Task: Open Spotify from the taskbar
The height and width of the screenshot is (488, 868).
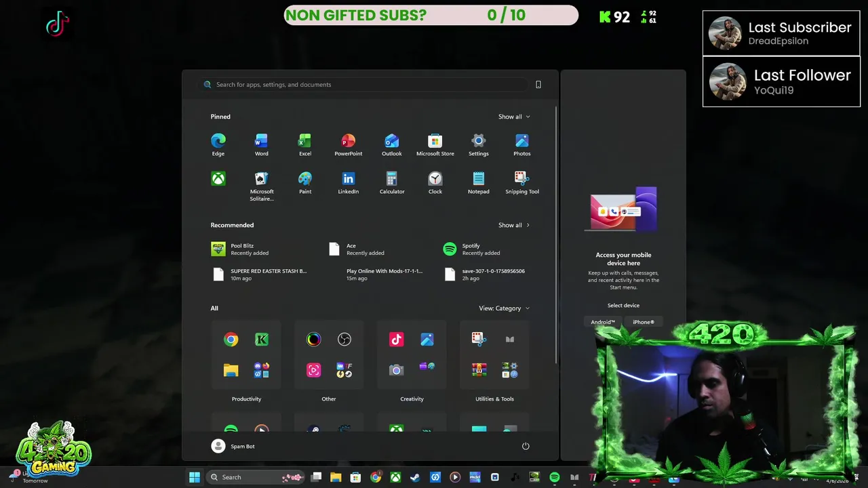Action: [554, 477]
